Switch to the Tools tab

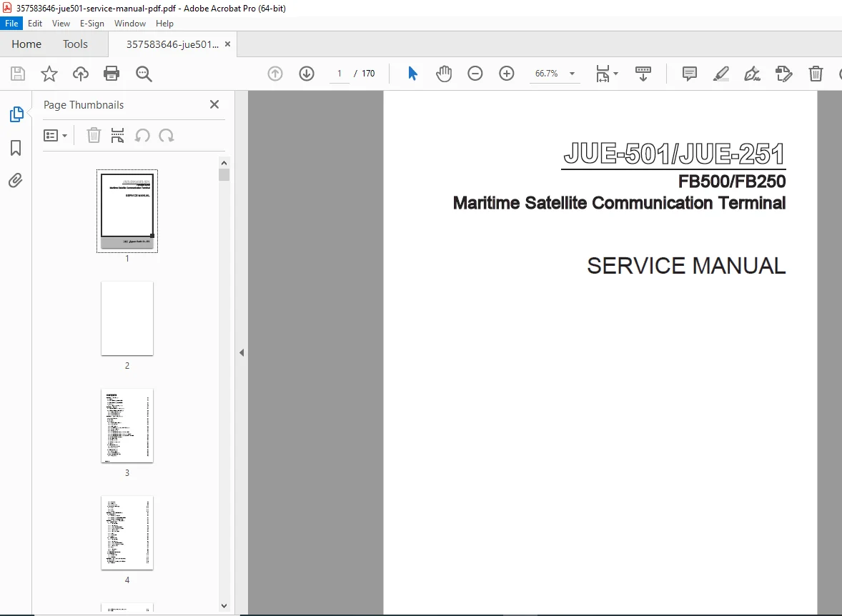(x=75, y=44)
